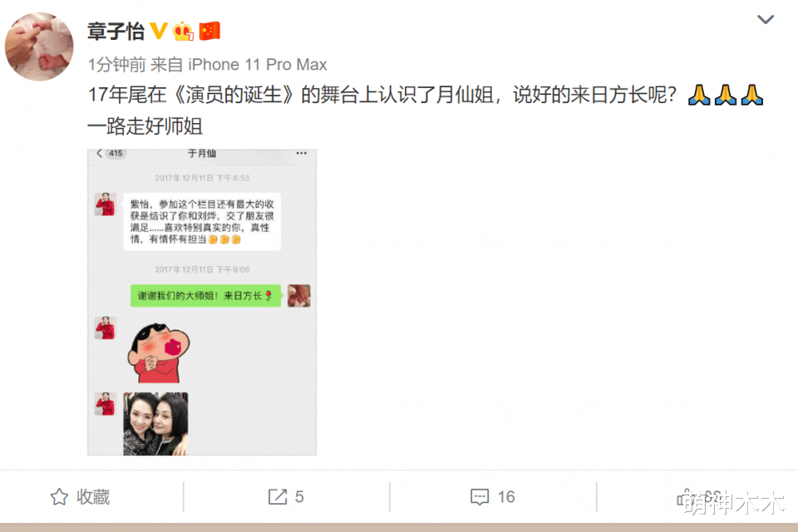Favorite the post with the star icon

point(59,497)
